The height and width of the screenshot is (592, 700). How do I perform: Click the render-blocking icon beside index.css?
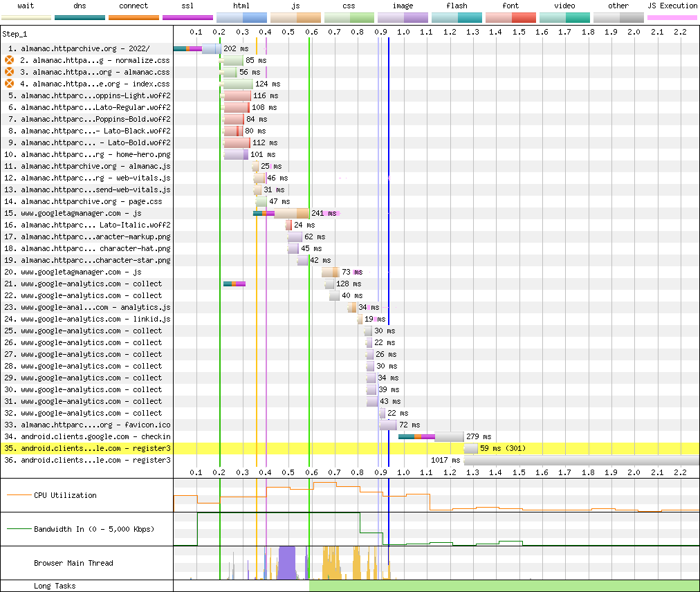(10, 84)
